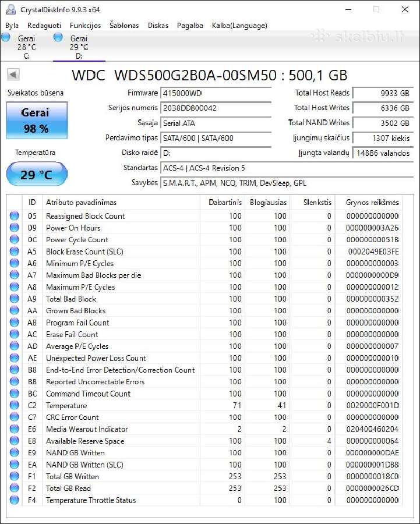Screen dimensions: 420x524
Task: Open the Funkcijos menu
Action: tap(85, 26)
